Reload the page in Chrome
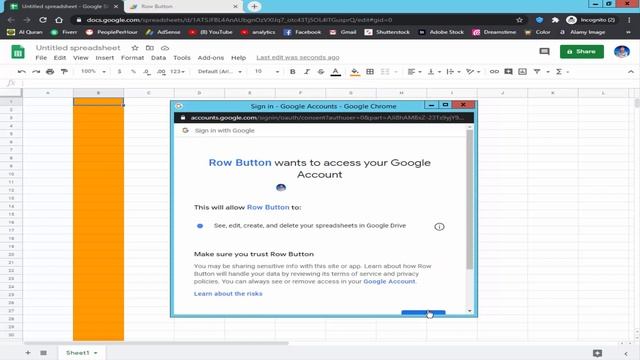Screen dimensions: 640x360 click(x=43, y=20)
